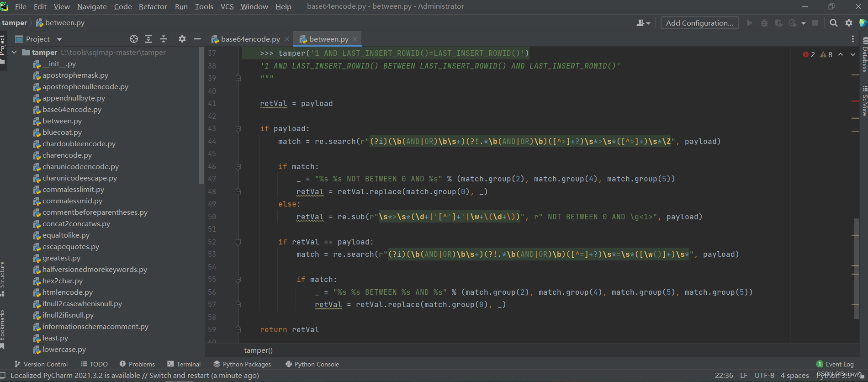Image resolution: width=868 pixels, height=382 pixels.
Task: Open Search Everywhere magnifier
Action: coord(834,23)
